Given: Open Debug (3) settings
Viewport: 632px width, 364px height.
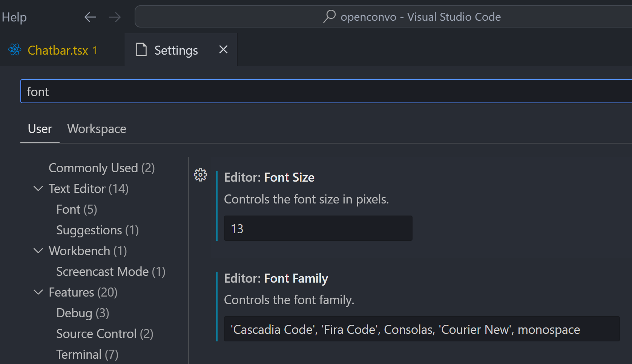Looking at the screenshot, I should point(83,313).
